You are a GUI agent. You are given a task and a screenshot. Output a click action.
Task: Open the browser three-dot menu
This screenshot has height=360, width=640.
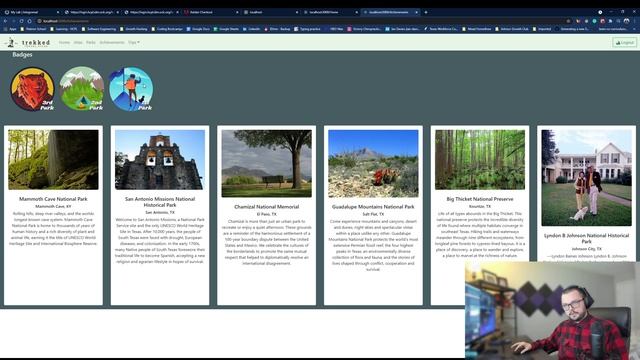point(635,21)
